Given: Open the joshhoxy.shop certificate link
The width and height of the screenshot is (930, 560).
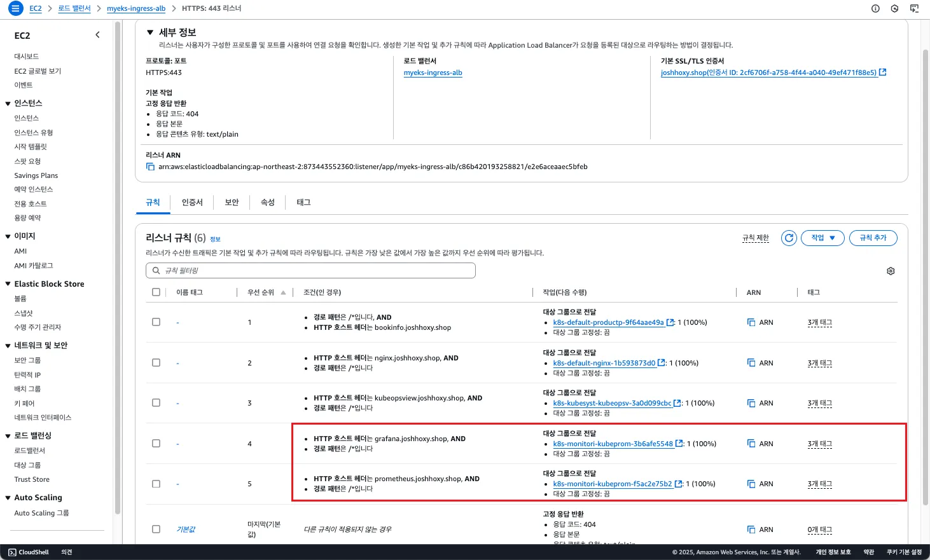Looking at the screenshot, I should coord(768,72).
